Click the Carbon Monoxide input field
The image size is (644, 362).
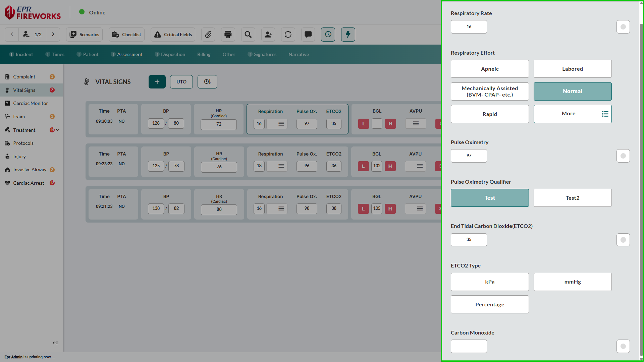(x=469, y=346)
